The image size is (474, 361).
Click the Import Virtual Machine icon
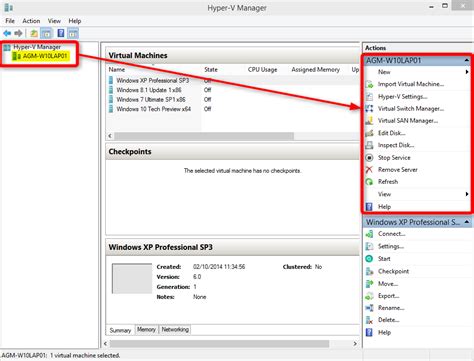[x=369, y=84]
